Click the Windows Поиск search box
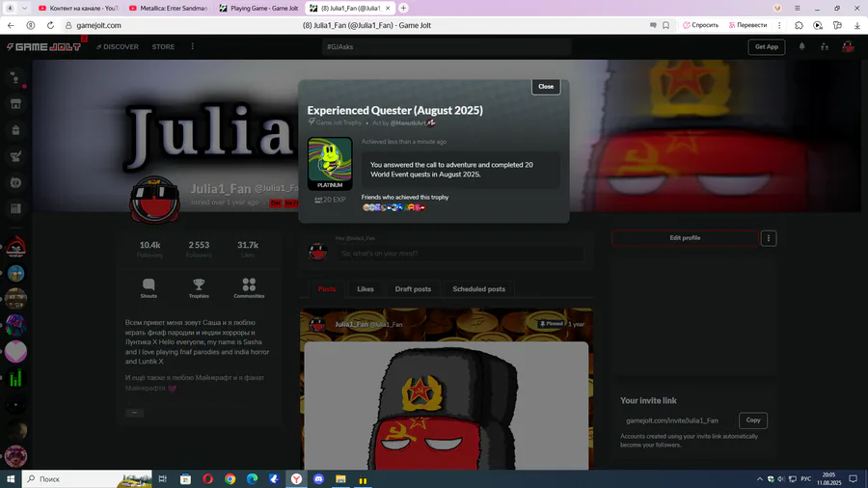This screenshot has height=488, width=868. 87,479
